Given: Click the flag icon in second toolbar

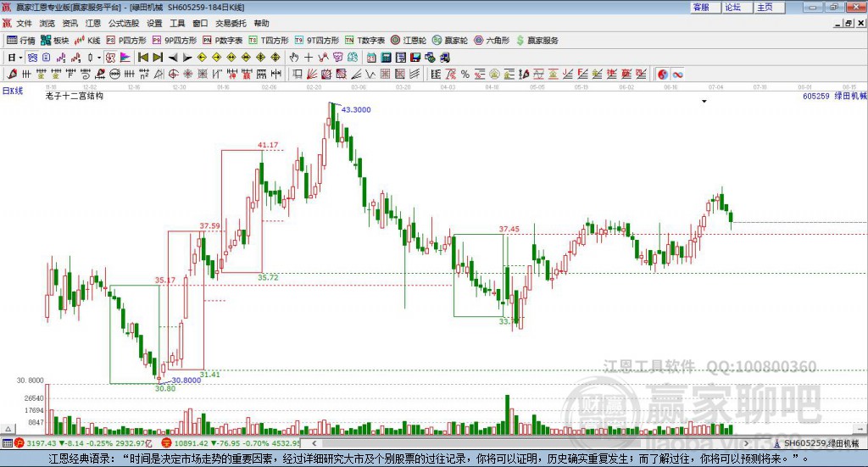Looking at the screenshot, I should point(125,58).
